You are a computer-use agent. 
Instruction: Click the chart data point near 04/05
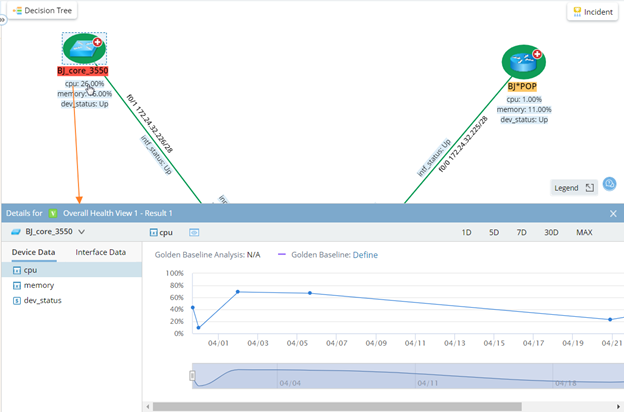point(310,293)
